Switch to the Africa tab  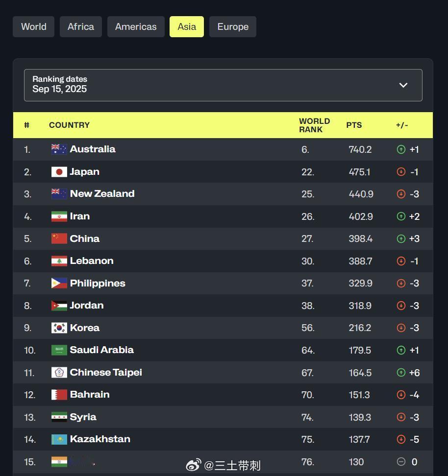coord(81,27)
